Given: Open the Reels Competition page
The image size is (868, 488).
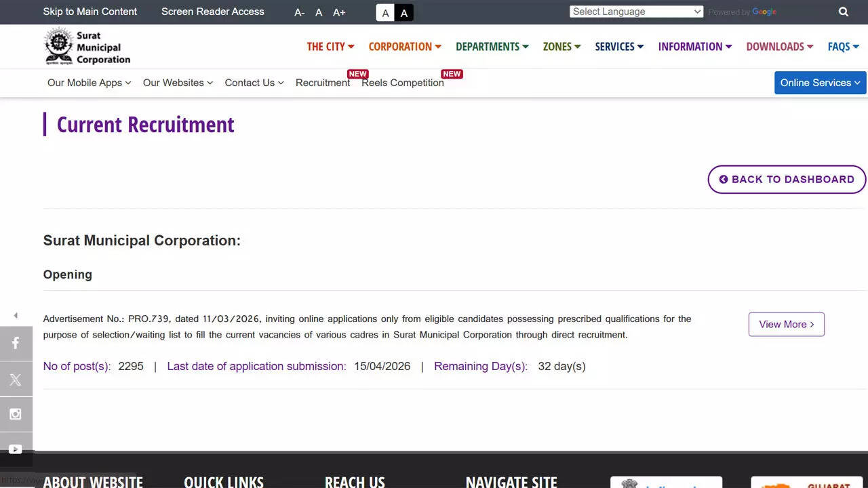Looking at the screenshot, I should (x=402, y=82).
